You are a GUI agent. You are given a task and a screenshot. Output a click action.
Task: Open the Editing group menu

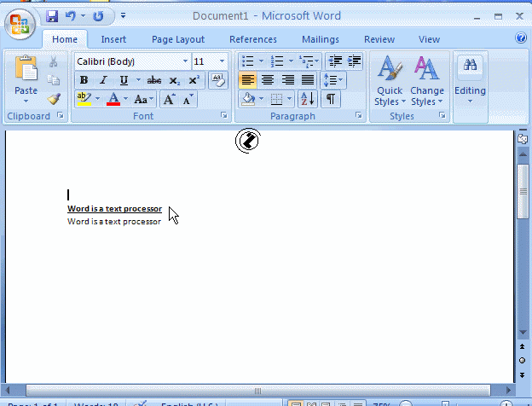click(x=470, y=81)
